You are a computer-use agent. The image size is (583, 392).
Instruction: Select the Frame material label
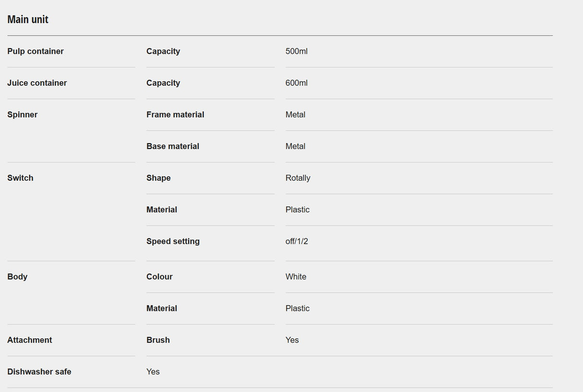coord(175,115)
